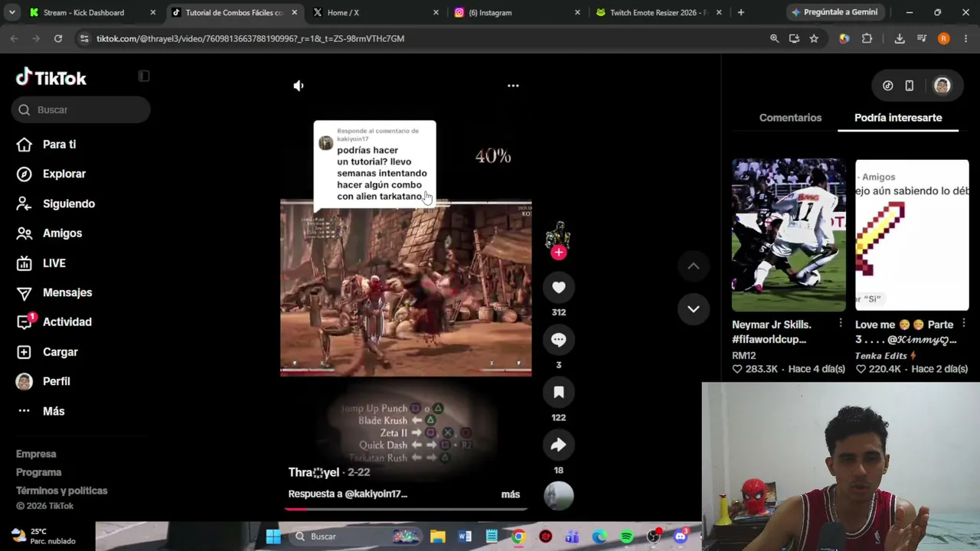Open the Love me Parte 3 video thumbnail
This screenshot has height=551, width=980.
click(x=912, y=235)
